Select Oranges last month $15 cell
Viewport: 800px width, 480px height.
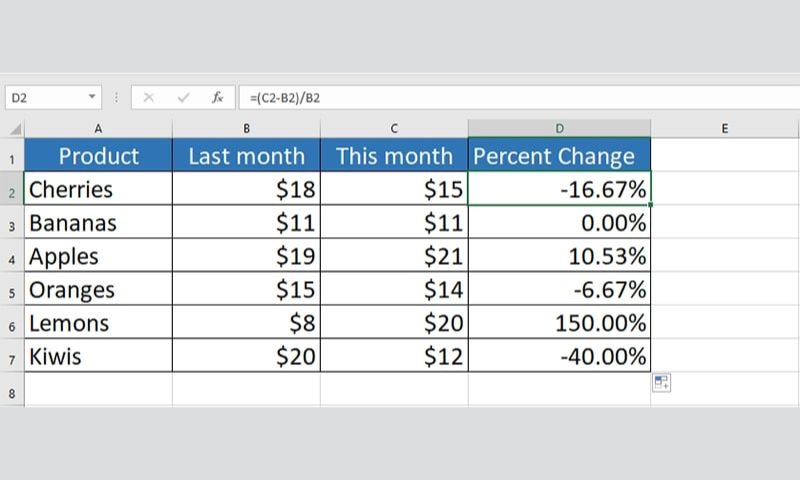pos(246,289)
